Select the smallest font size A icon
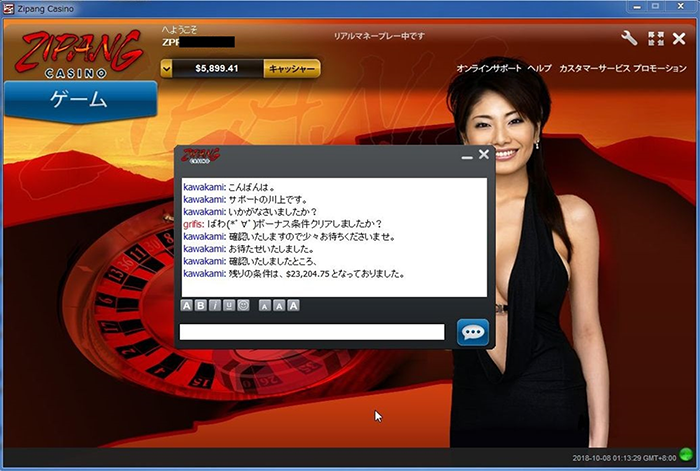The width and height of the screenshot is (700, 471). coord(265,305)
